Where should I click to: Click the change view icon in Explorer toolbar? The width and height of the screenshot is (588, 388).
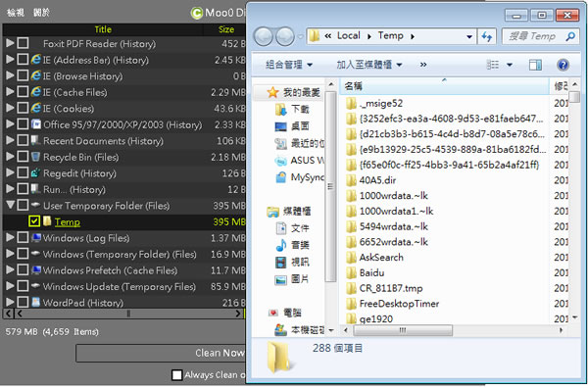click(x=493, y=65)
